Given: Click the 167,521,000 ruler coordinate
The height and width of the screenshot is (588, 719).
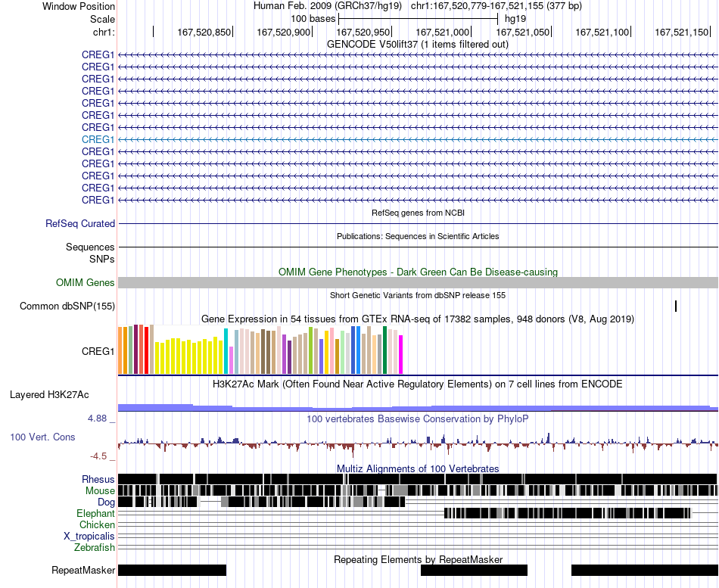Looking at the screenshot, I should coord(443,32).
